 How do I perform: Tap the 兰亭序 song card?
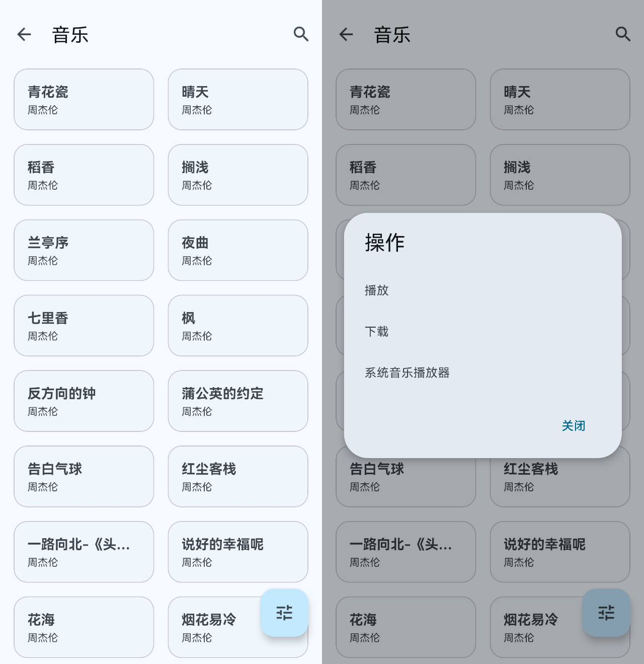tap(84, 250)
